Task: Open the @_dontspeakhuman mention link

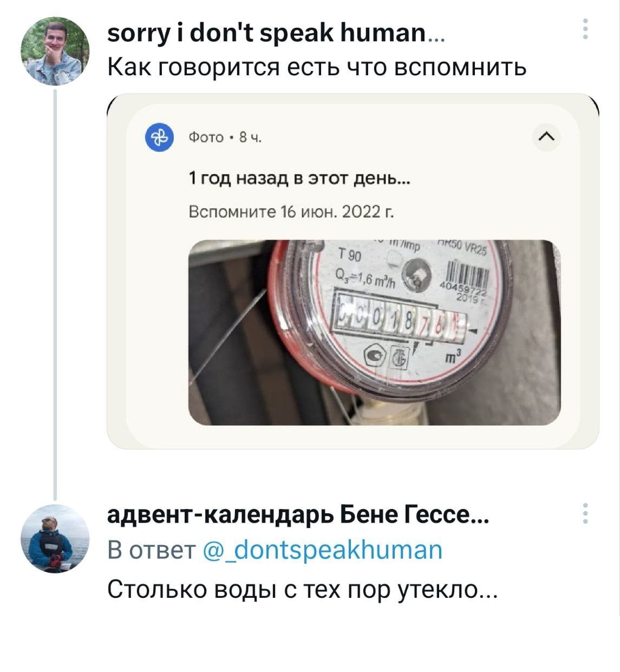Action: coord(322,550)
